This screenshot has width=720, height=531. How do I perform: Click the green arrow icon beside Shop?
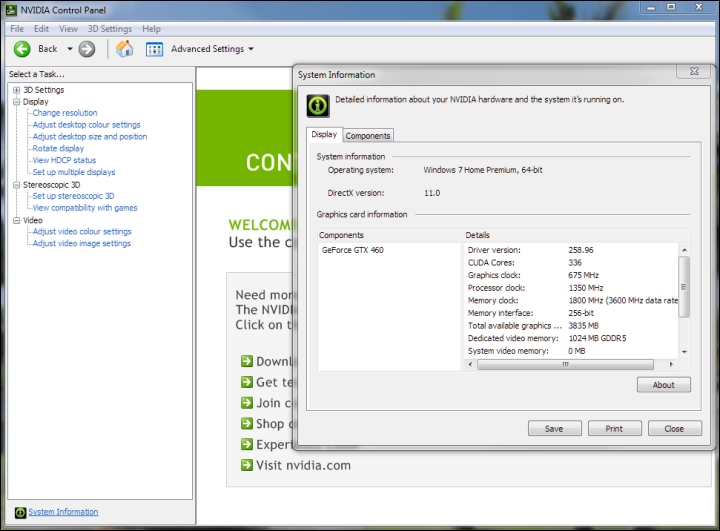(247, 423)
